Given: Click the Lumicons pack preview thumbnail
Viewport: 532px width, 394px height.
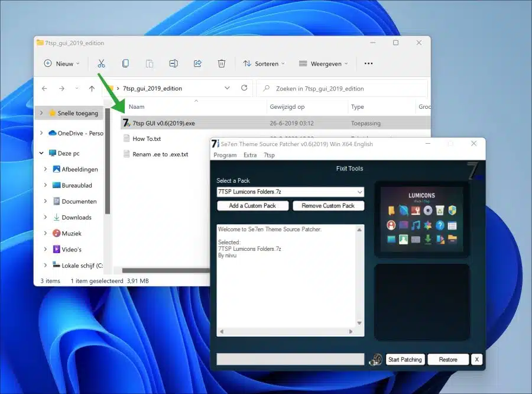Looking at the screenshot, I should tap(421, 219).
